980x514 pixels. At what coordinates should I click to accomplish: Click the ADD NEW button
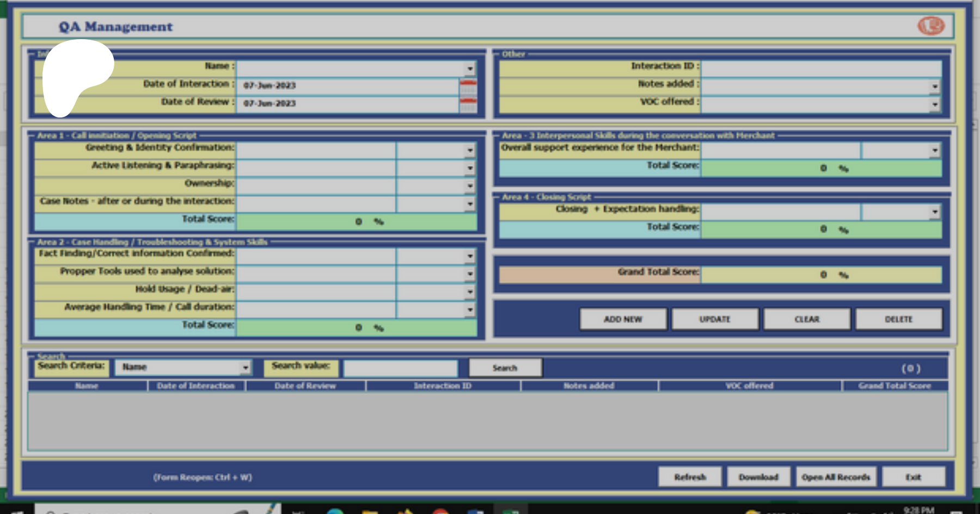623,319
